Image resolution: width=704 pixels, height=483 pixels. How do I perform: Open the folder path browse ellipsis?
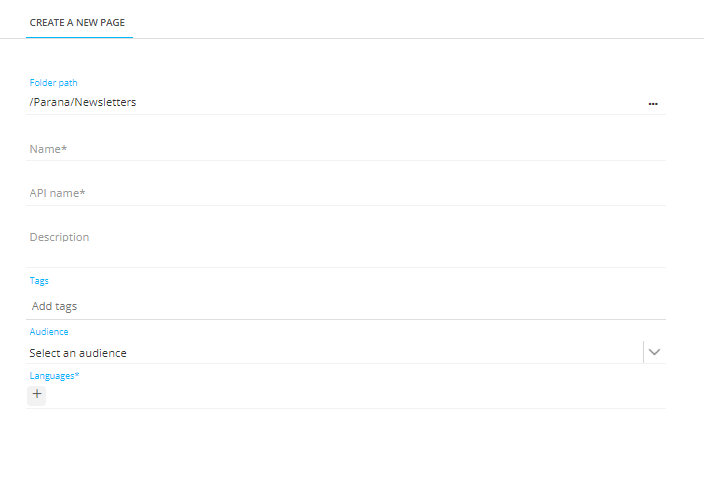(x=653, y=103)
